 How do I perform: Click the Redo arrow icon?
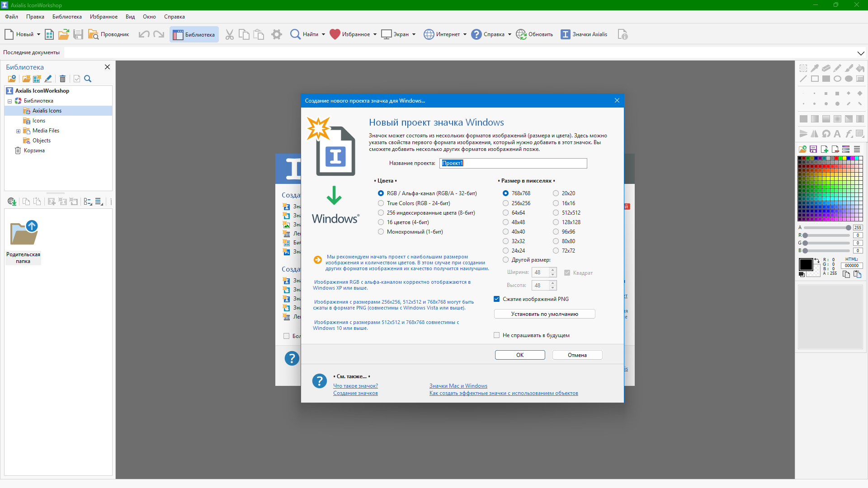(159, 34)
